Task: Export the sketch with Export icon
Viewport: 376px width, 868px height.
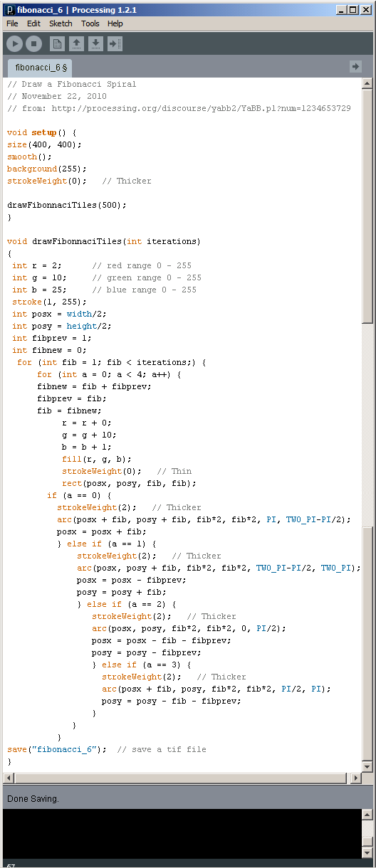Action: (115, 44)
